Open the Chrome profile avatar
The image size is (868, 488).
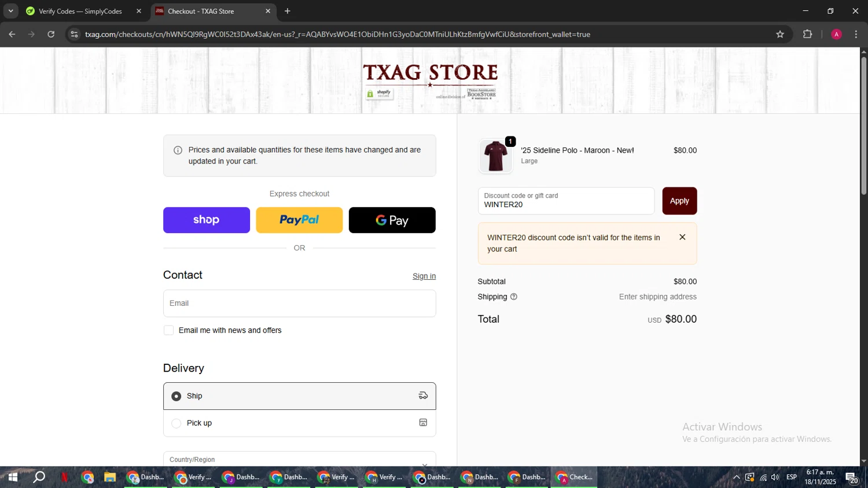[837, 34]
